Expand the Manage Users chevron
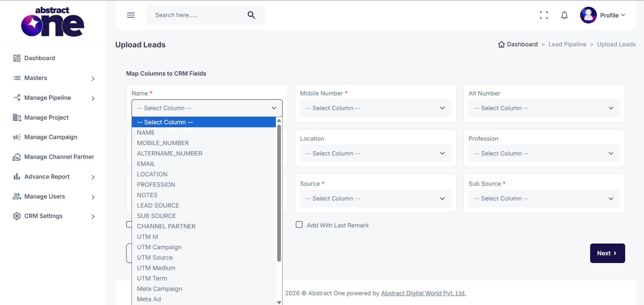Image resolution: width=644 pixels, height=305 pixels. coord(93,197)
